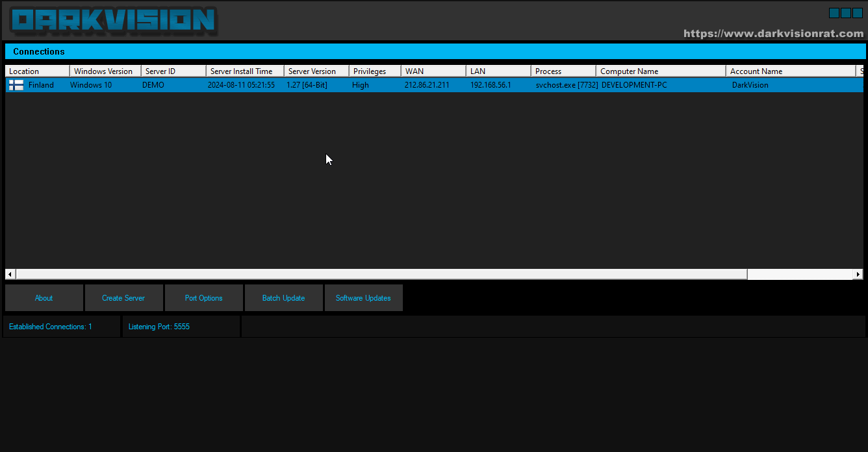
Task: Click the 'DEMO' server ID cell
Action: click(153, 85)
